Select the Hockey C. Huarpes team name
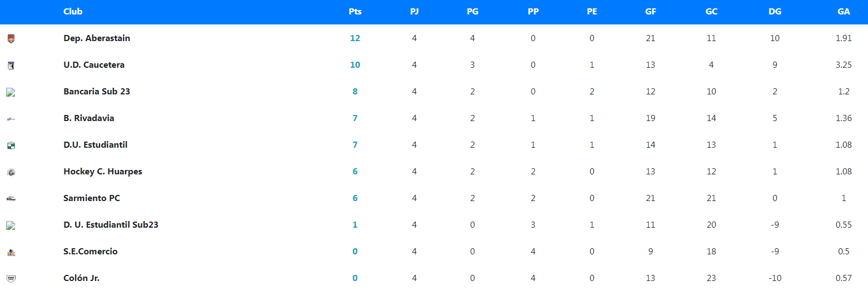868x291 pixels. pyautogui.click(x=103, y=172)
